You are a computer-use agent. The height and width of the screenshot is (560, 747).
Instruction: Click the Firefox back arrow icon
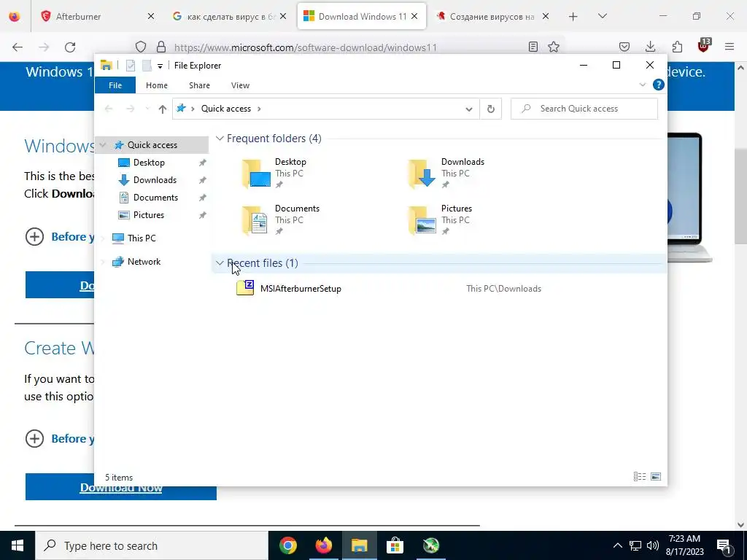click(x=18, y=47)
